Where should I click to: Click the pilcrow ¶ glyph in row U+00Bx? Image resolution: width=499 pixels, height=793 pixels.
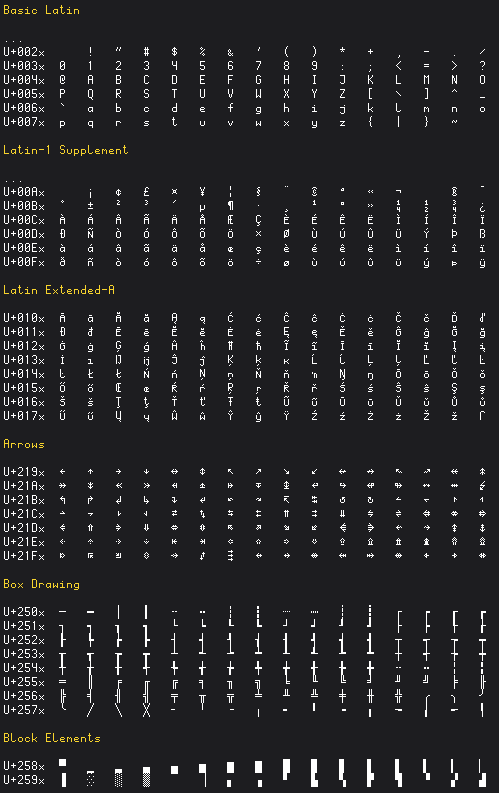pyautogui.click(x=231, y=206)
